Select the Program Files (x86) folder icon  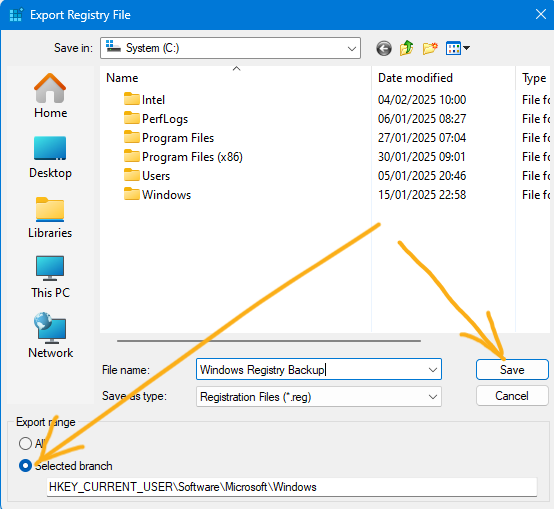pos(132,156)
